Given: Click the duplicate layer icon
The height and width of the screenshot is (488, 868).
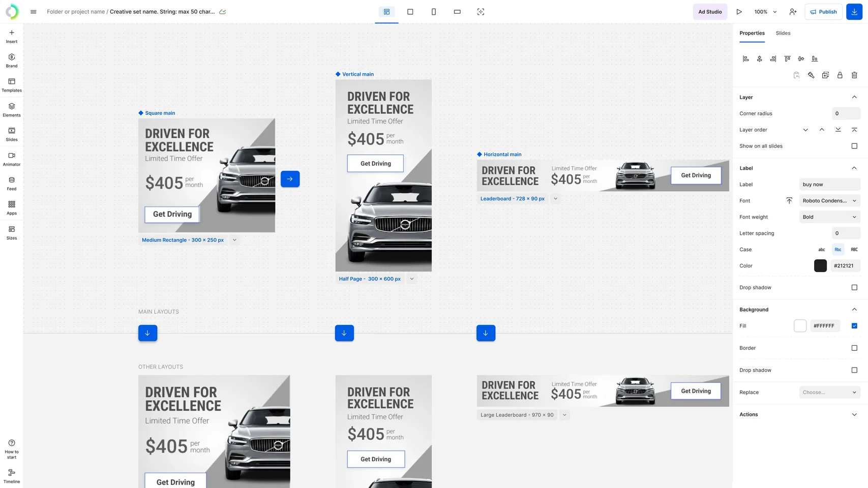Looking at the screenshot, I should pyautogui.click(x=825, y=75).
